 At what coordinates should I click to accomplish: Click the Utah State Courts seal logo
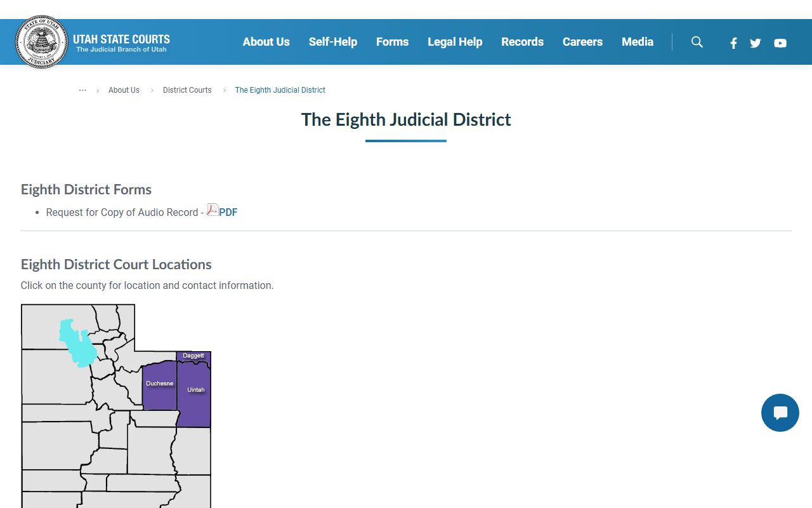tap(42, 42)
